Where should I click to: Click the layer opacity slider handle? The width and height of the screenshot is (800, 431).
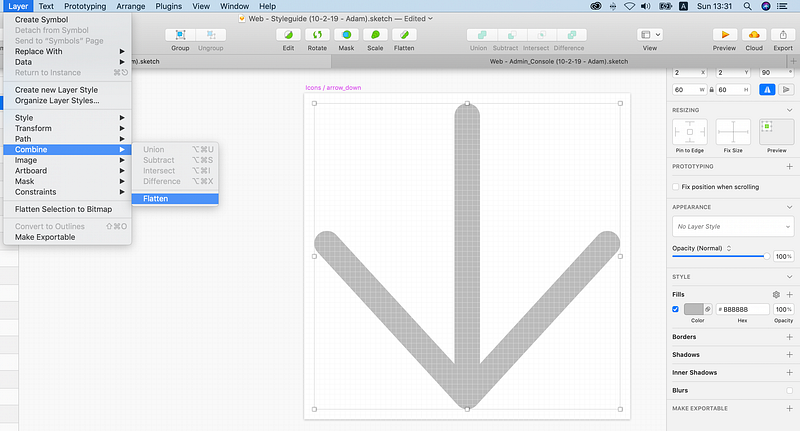766,256
